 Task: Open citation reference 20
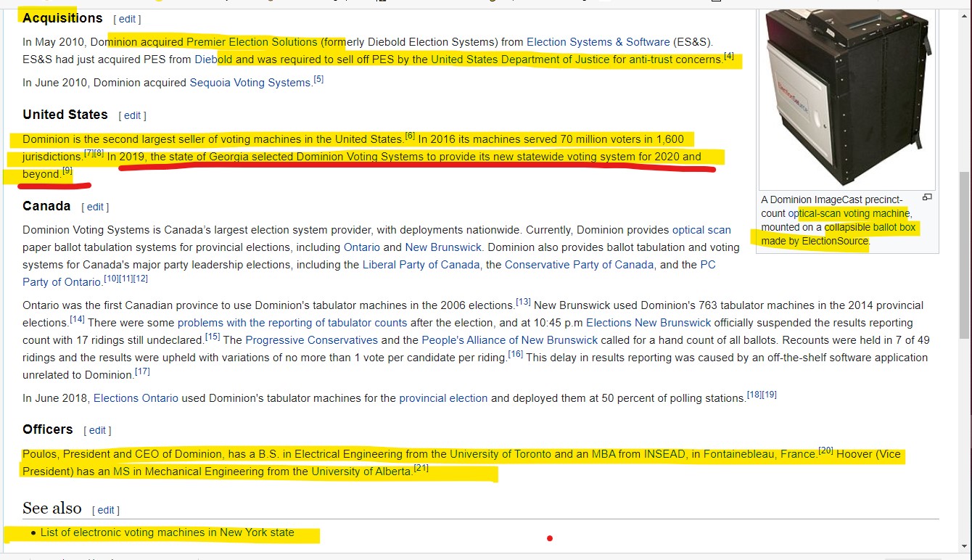826,450
